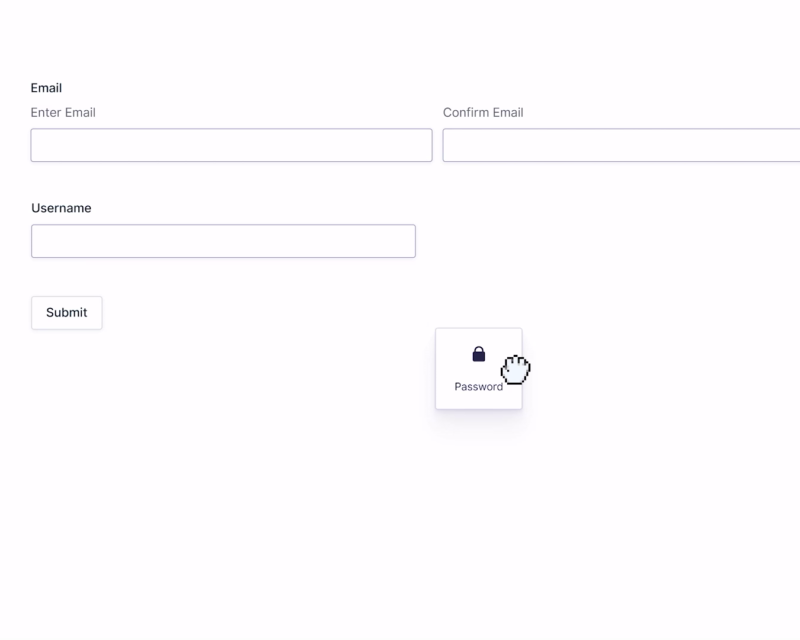Viewport: 800px width, 640px height.
Task: Submit the form using the Submit button
Action: tap(66, 313)
